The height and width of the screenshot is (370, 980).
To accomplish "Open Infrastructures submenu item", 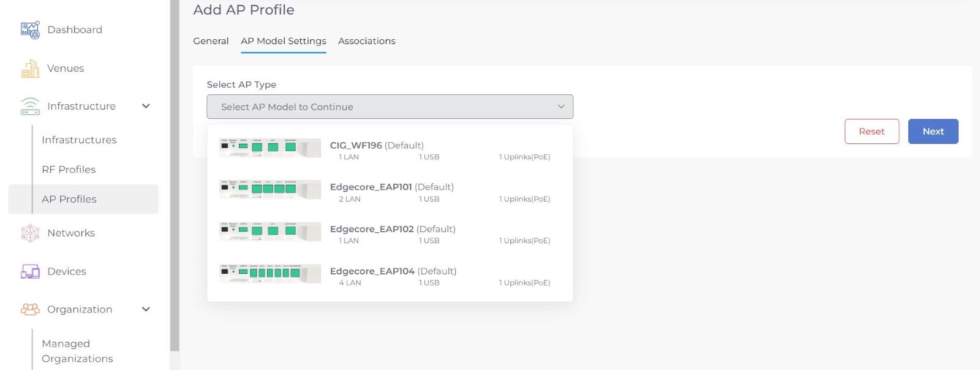I will coord(79,140).
